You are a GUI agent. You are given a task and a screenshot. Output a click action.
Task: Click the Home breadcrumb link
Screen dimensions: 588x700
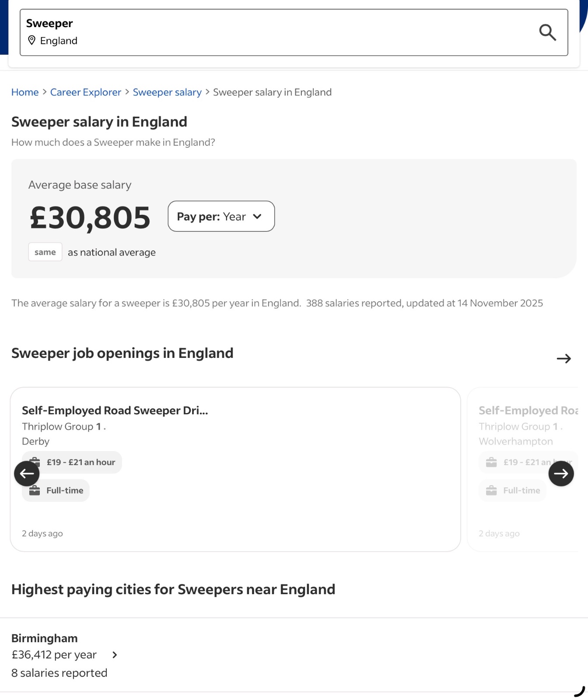(x=25, y=92)
